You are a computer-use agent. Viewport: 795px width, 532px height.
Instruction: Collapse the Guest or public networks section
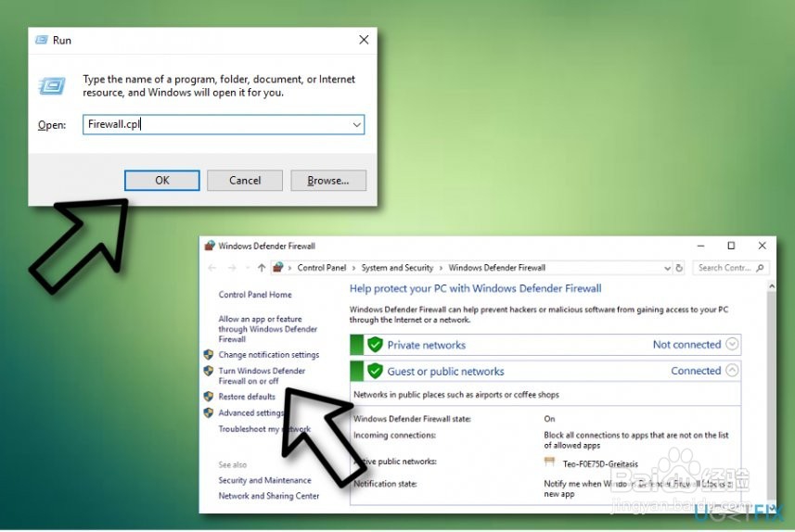pyautogui.click(x=732, y=371)
